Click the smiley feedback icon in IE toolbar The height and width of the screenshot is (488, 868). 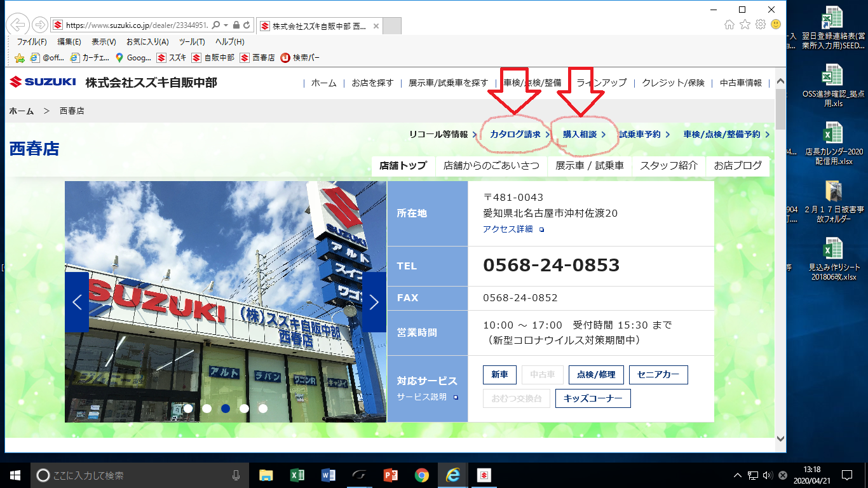click(775, 25)
